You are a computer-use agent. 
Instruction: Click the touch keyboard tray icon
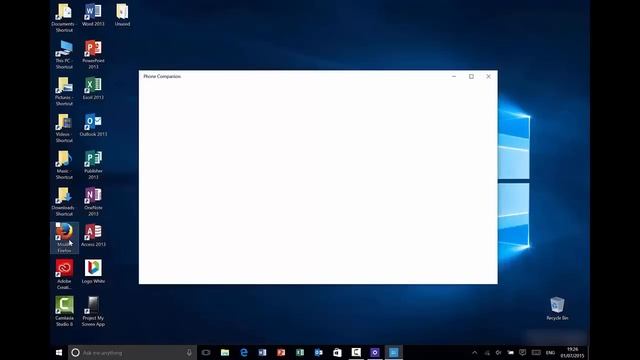click(x=536, y=353)
